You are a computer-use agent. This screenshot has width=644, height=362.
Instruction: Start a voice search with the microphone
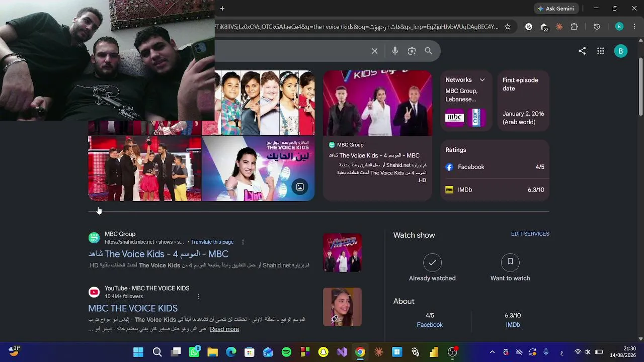coord(395,51)
